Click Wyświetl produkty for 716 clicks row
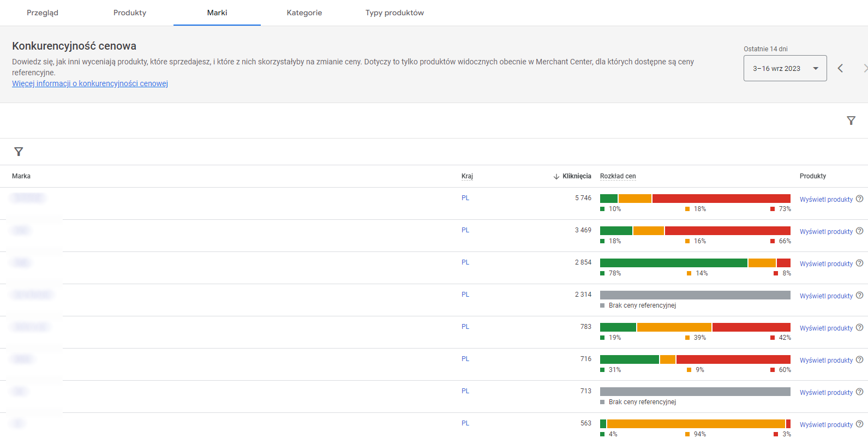The height and width of the screenshot is (444, 868). [826, 361]
